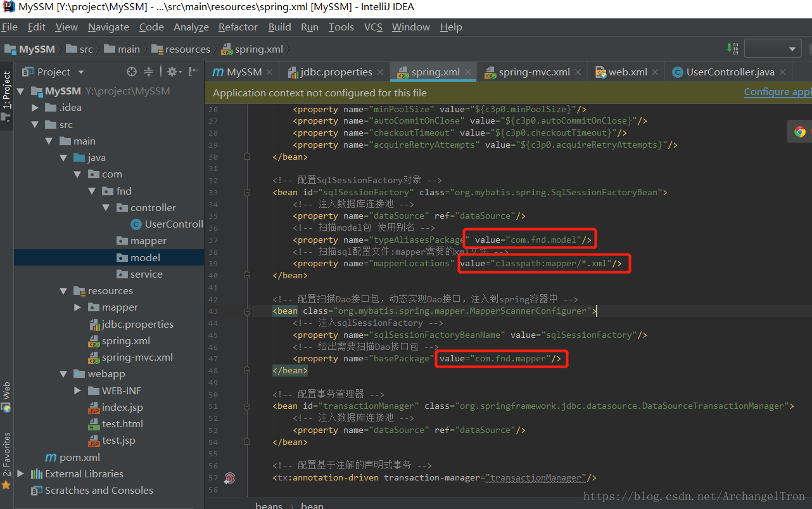Close the spring-mvc.xml tab

click(578, 72)
